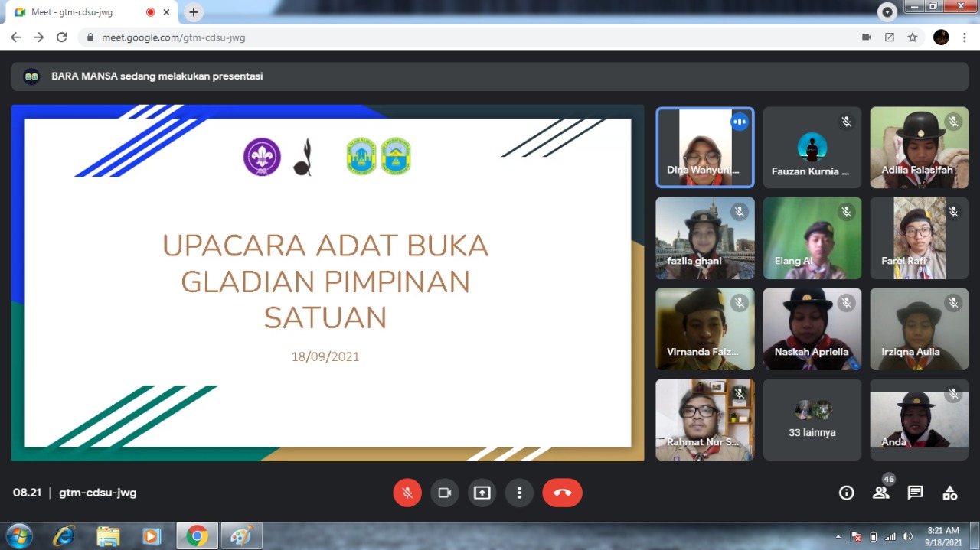
Task: Unmute the microphone
Action: [407, 493]
